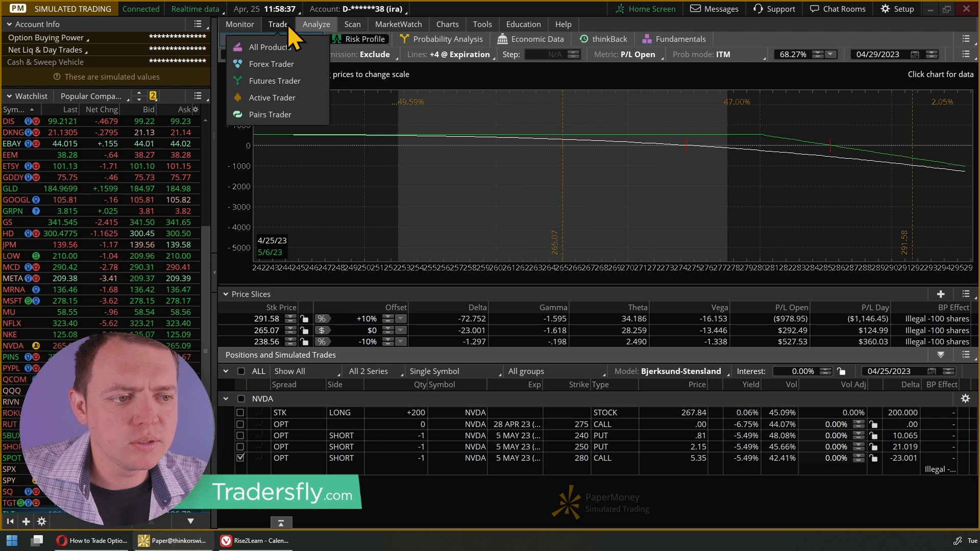Switch to the Analyze tab
Screen dimensions: 980x551
pyautogui.click(x=316, y=24)
